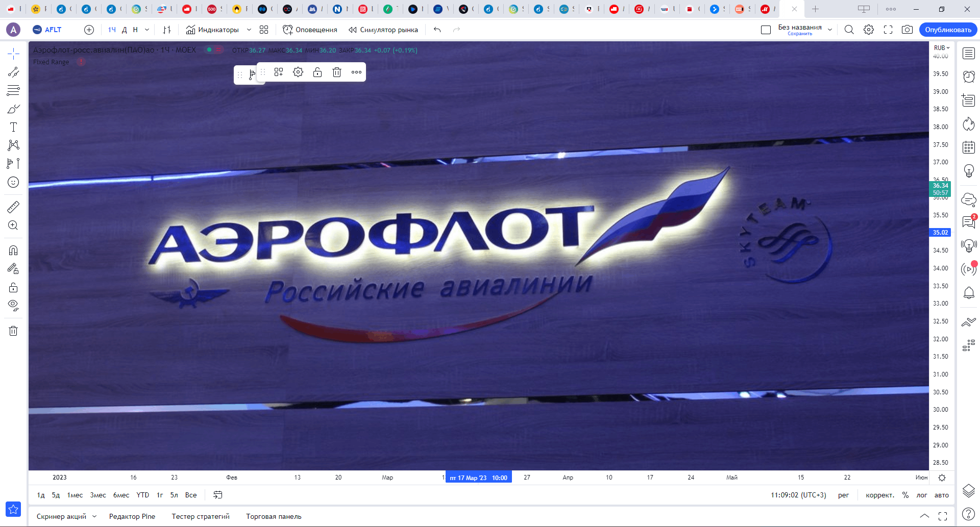Create an alert via Оповещения
This screenshot has height=527, width=980.
click(310, 30)
